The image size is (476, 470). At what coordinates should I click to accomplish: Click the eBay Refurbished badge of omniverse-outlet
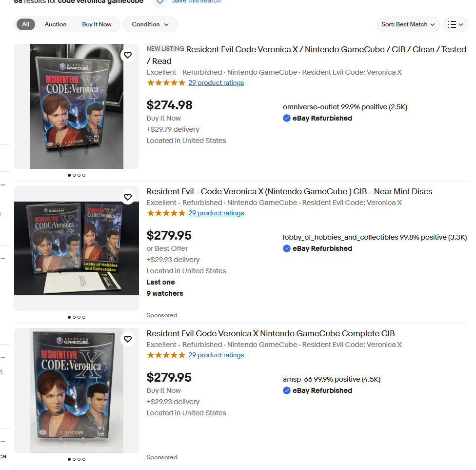tap(317, 118)
